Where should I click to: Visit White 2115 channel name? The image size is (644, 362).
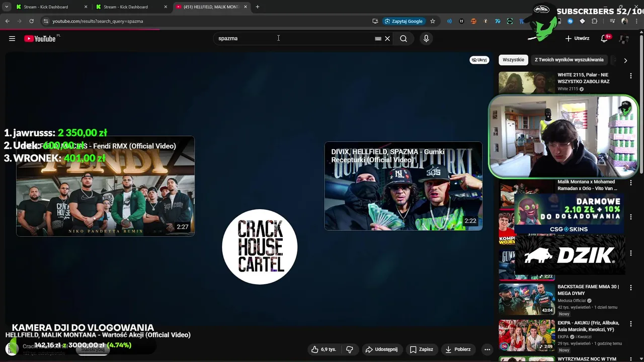click(568, 89)
